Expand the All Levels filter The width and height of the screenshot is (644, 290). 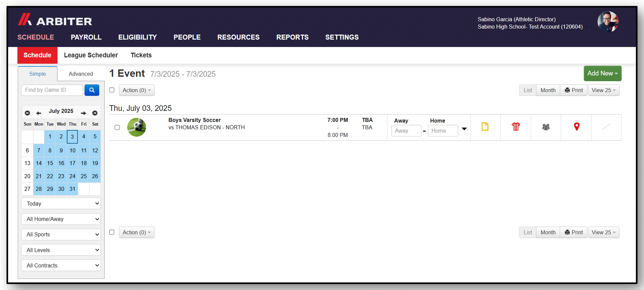point(61,250)
